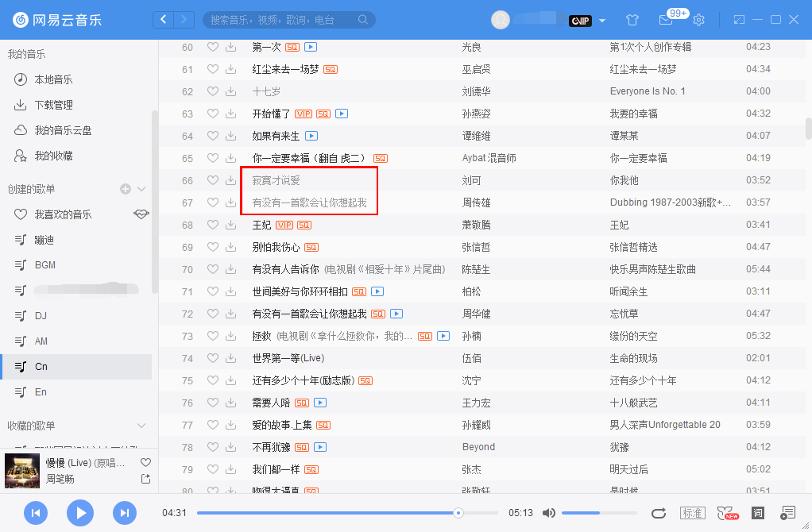Image resolution: width=812 pixels, height=532 pixels.
Task: Favorite the song 十七岁 with its heart
Action: point(211,91)
